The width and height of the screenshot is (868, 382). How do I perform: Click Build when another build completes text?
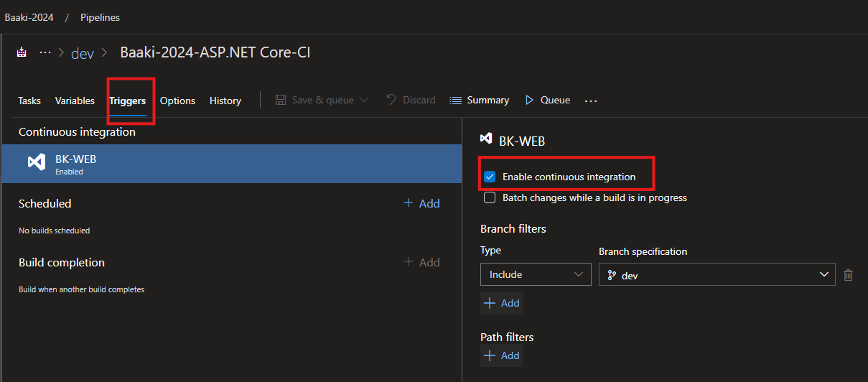tap(82, 289)
